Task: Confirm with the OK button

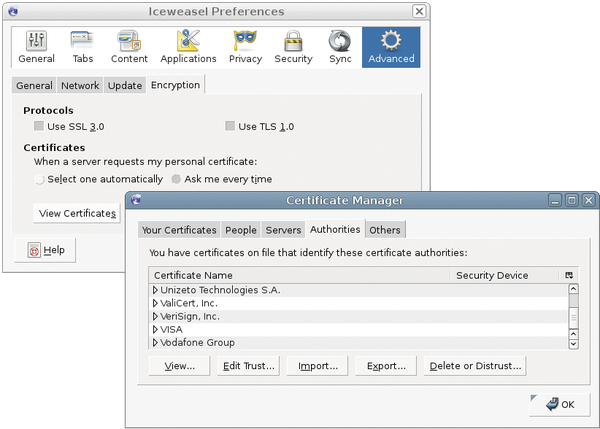Action: (x=560, y=405)
